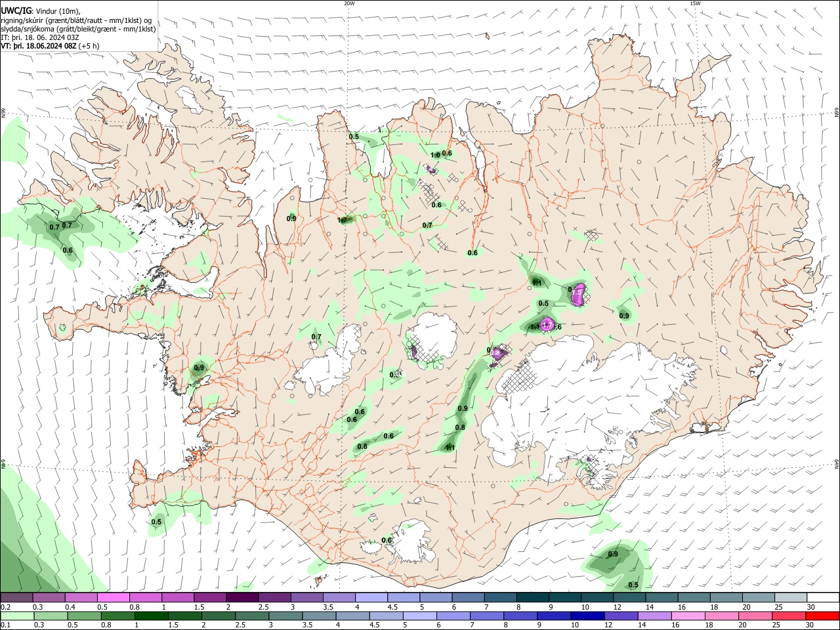The image size is (840, 630).
Task: Pick darkest purple upper legend swatch 2–2.5
Action: 242,597
